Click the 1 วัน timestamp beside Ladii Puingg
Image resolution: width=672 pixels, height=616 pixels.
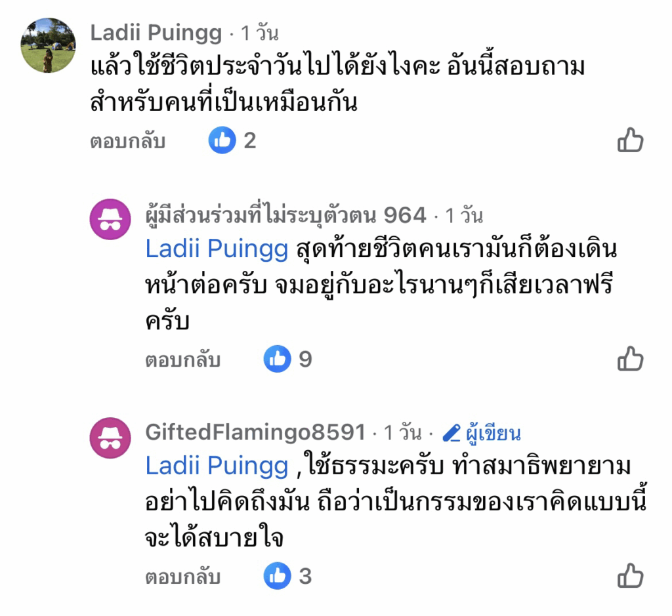pos(259,32)
